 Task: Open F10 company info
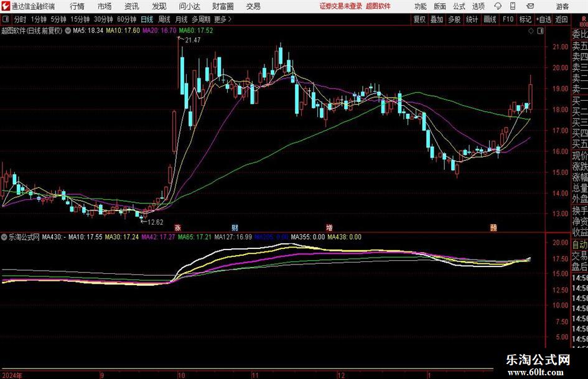pos(508,19)
